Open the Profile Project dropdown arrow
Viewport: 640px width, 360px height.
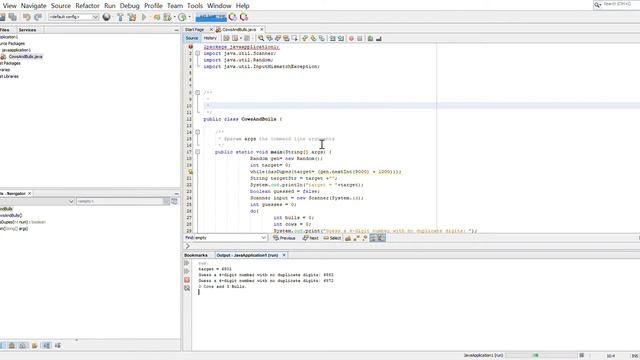point(174,17)
